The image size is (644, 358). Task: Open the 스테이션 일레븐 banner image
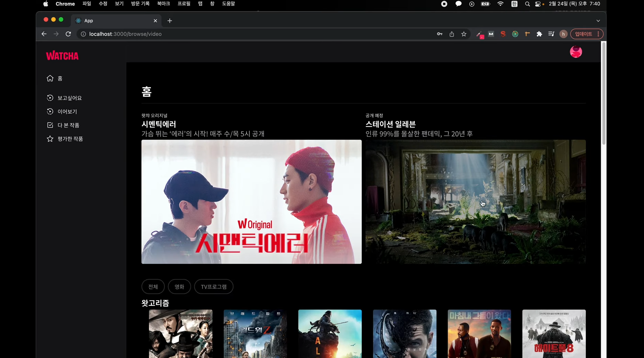(x=475, y=202)
